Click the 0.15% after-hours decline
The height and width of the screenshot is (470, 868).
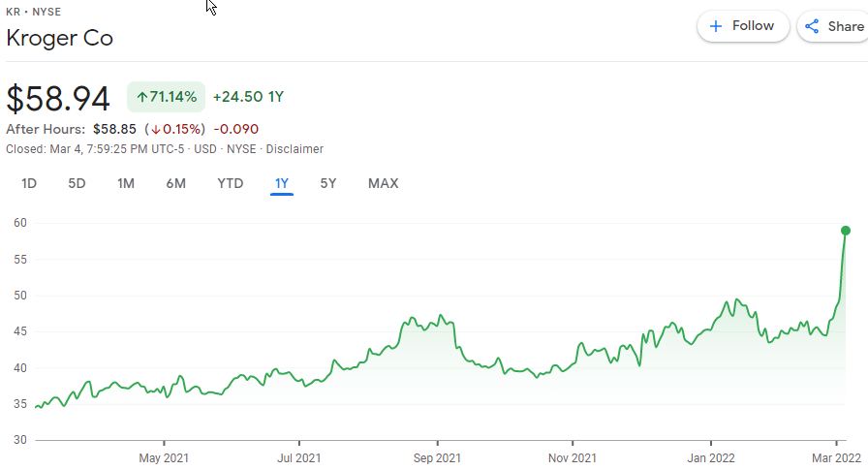point(175,129)
